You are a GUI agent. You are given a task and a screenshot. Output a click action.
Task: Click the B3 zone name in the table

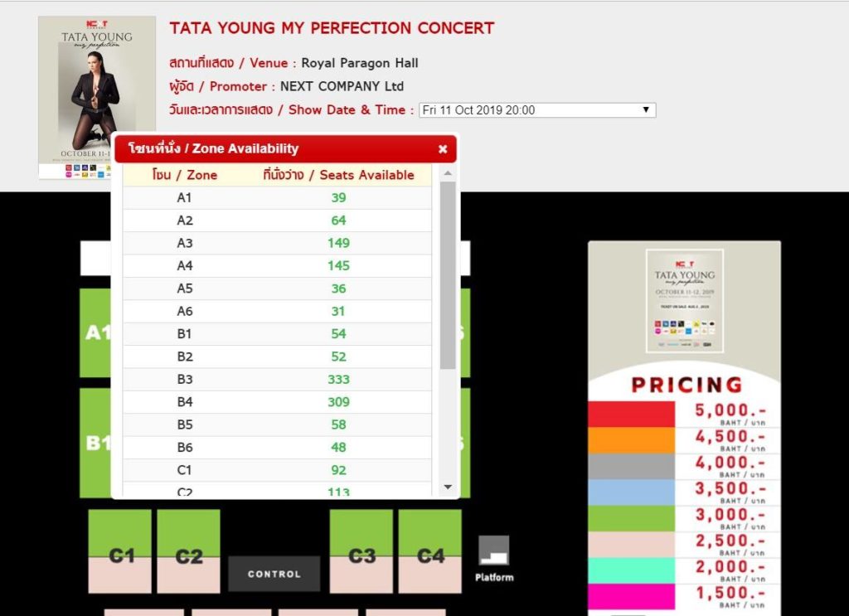tap(185, 380)
